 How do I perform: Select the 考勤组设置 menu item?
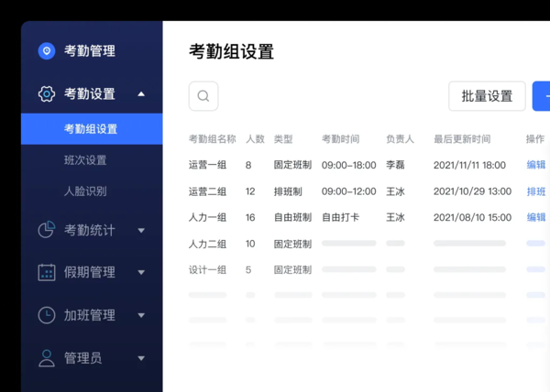pos(91,129)
